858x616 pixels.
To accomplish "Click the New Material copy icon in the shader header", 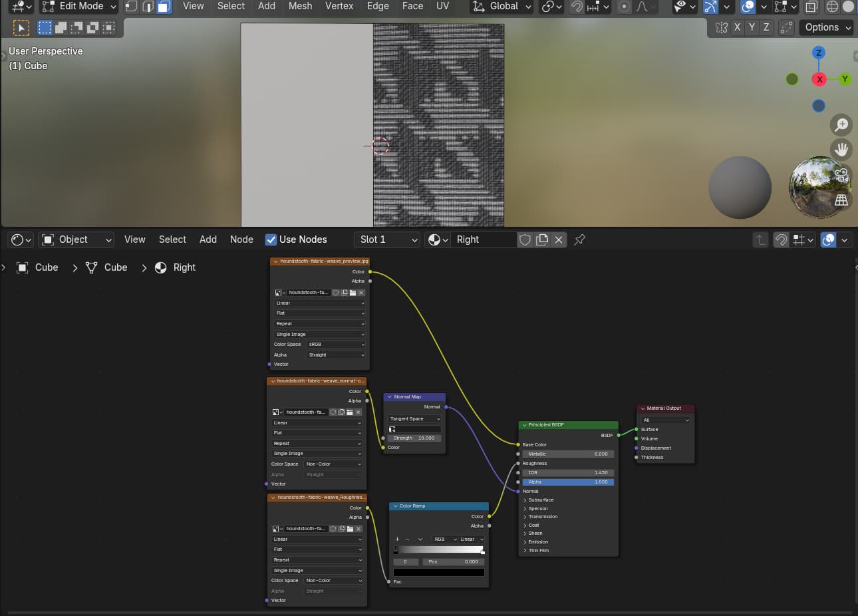I will pyautogui.click(x=541, y=239).
